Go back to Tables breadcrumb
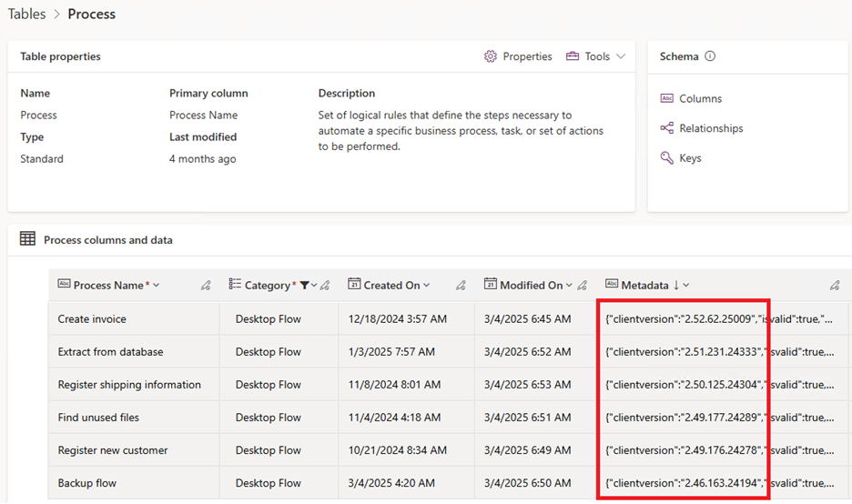This screenshot has width=852, height=504. [26, 15]
